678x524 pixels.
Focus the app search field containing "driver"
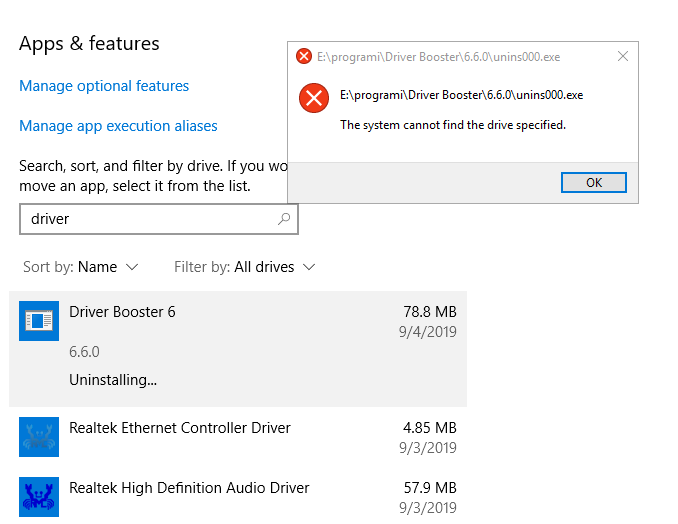[159, 219]
